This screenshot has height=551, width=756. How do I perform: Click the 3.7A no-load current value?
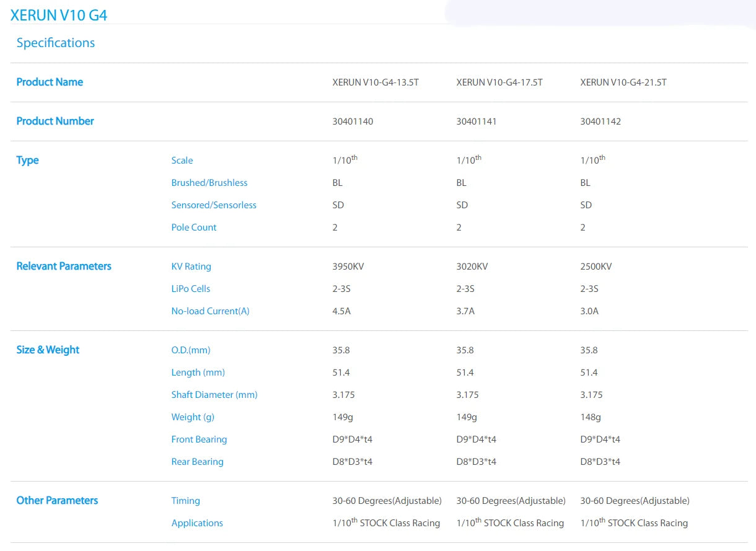tap(465, 311)
